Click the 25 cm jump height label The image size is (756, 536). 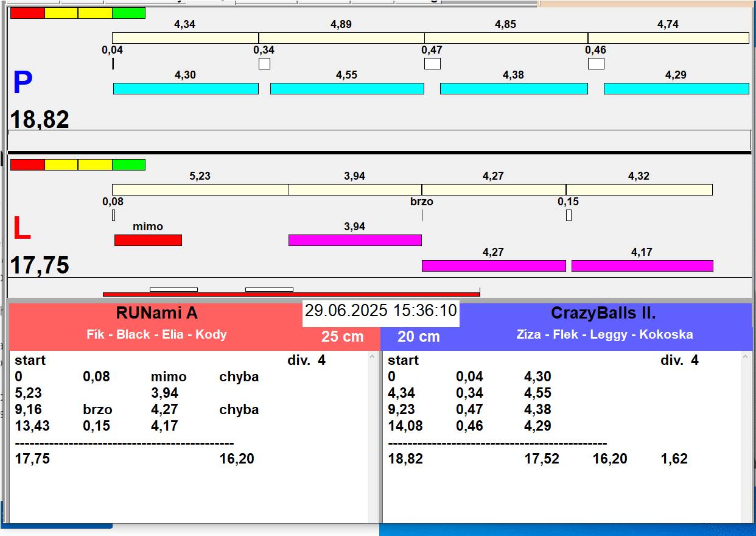pyautogui.click(x=342, y=336)
